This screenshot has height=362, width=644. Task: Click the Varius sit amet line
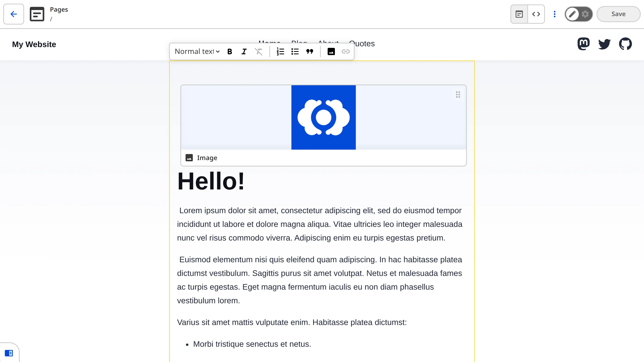click(292, 322)
